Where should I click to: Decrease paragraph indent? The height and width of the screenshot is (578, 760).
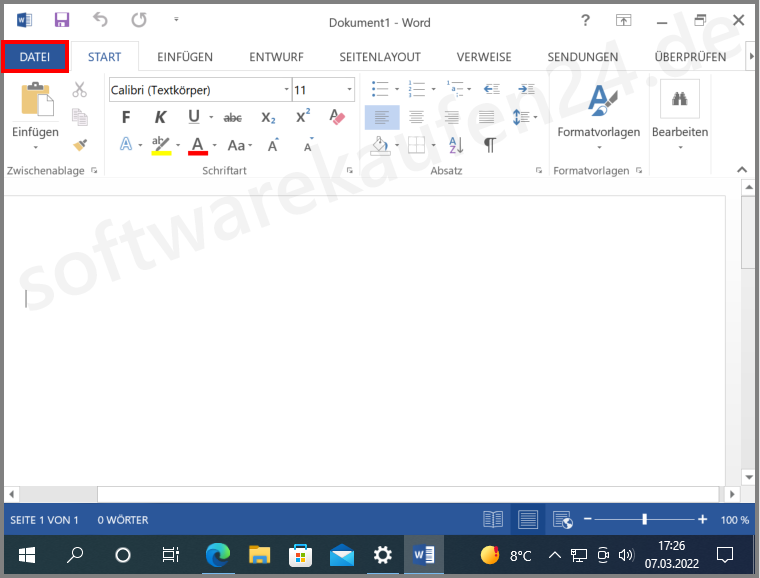tap(491, 89)
